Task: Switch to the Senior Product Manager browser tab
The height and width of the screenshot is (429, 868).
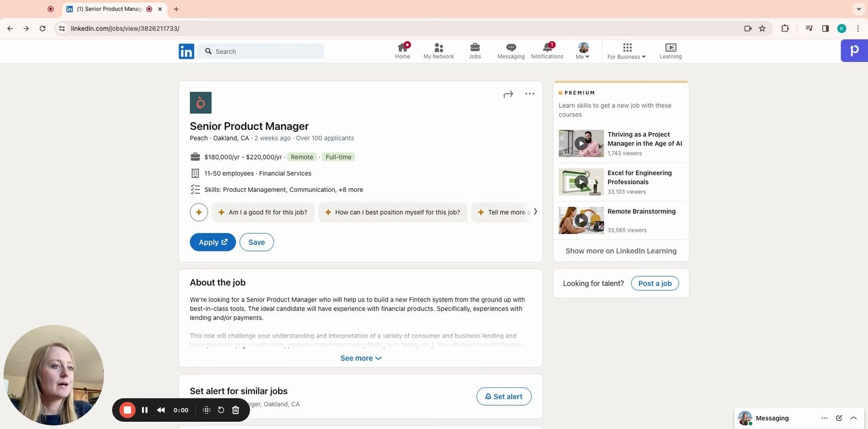Action: (x=109, y=9)
